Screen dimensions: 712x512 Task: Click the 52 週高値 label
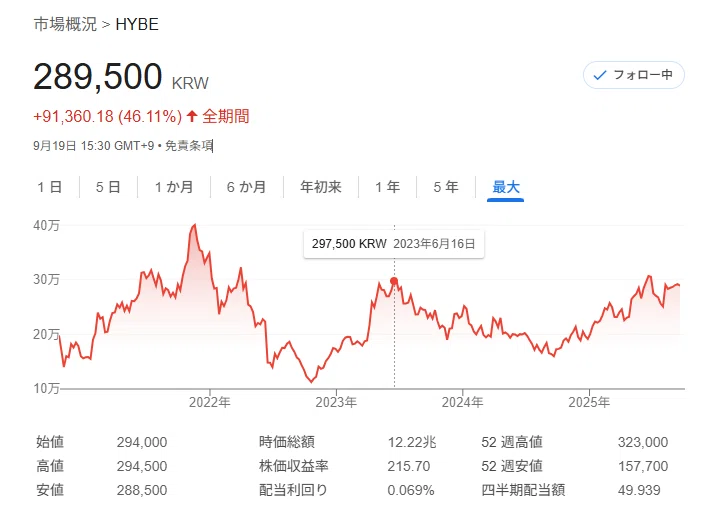click(x=512, y=442)
